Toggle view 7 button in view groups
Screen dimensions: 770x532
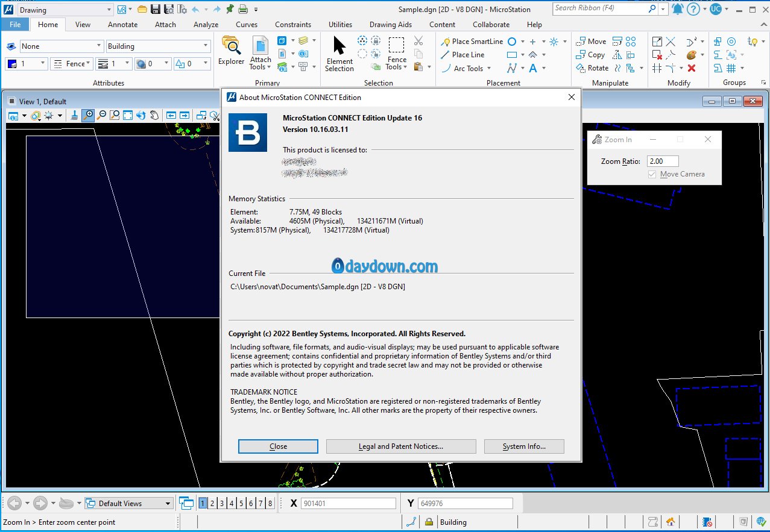(x=260, y=503)
